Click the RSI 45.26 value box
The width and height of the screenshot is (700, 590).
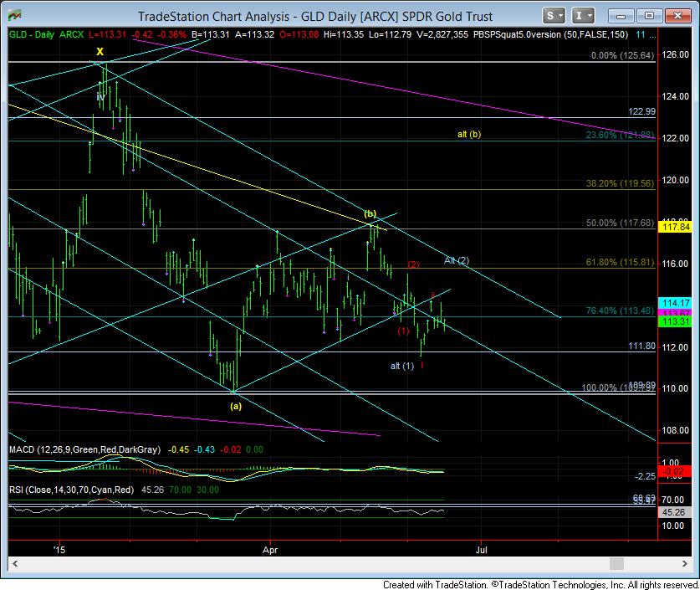click(x=674, y=512)
